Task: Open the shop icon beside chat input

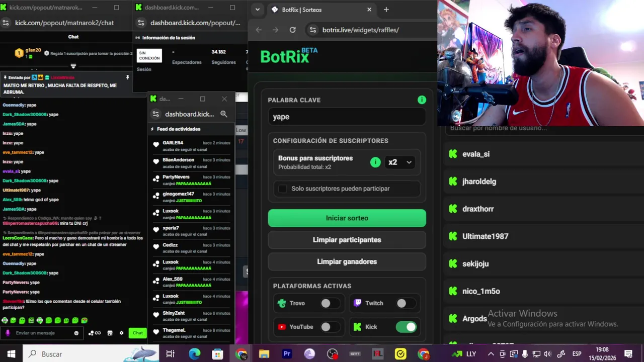Action: tap(110, 333)
